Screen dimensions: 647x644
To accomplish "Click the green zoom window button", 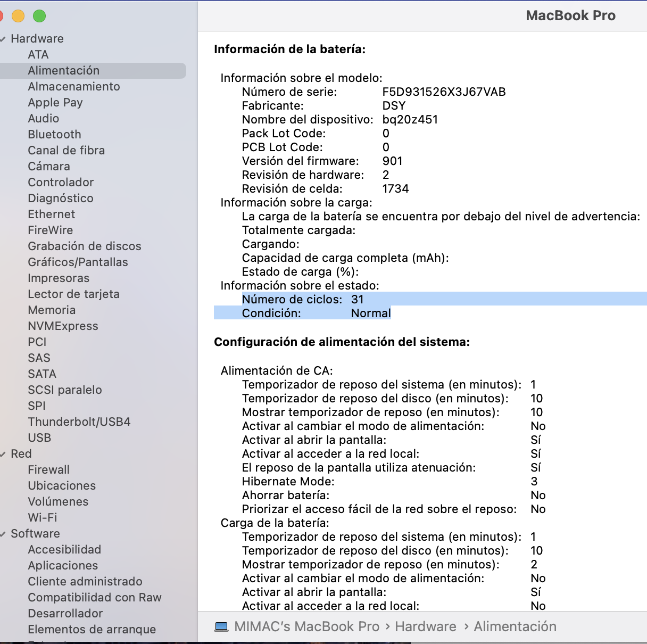I will click(x=39, y=16).
